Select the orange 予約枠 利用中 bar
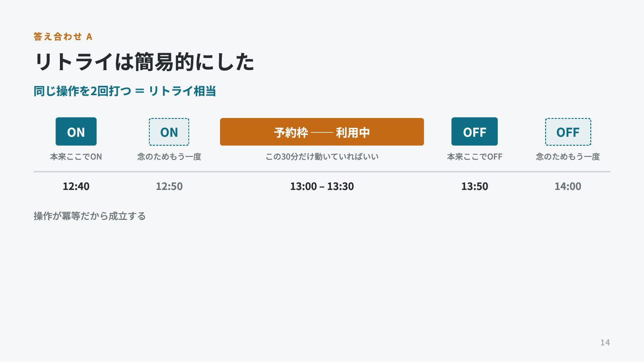The image size is (644, 362). click(x=322, y=132)
